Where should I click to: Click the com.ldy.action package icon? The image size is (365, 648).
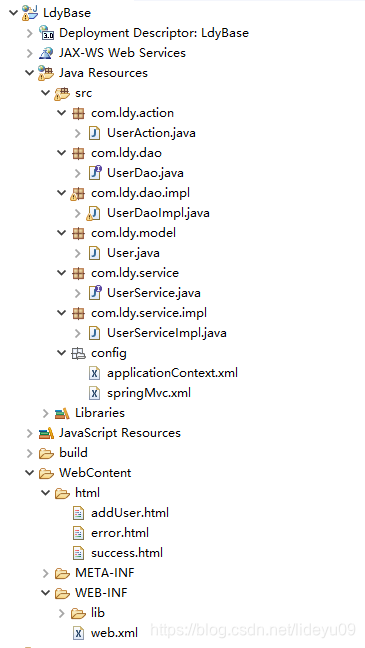(79, 113)
